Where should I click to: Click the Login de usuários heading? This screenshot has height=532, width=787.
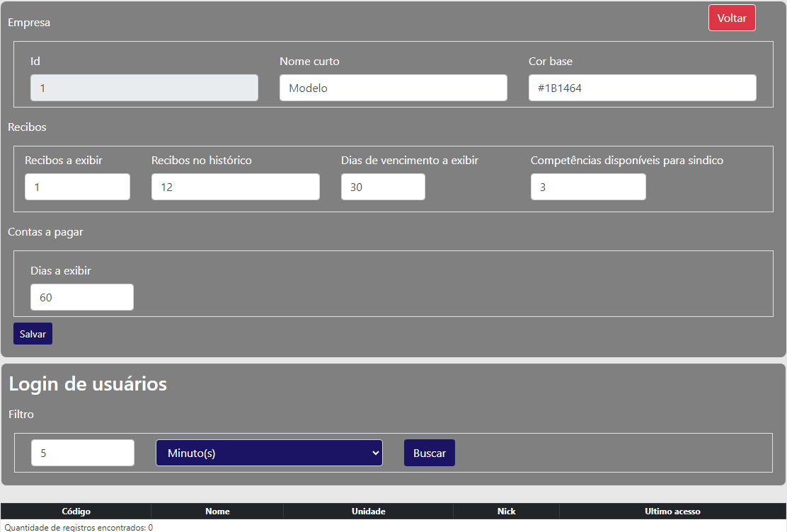point(88,384)
